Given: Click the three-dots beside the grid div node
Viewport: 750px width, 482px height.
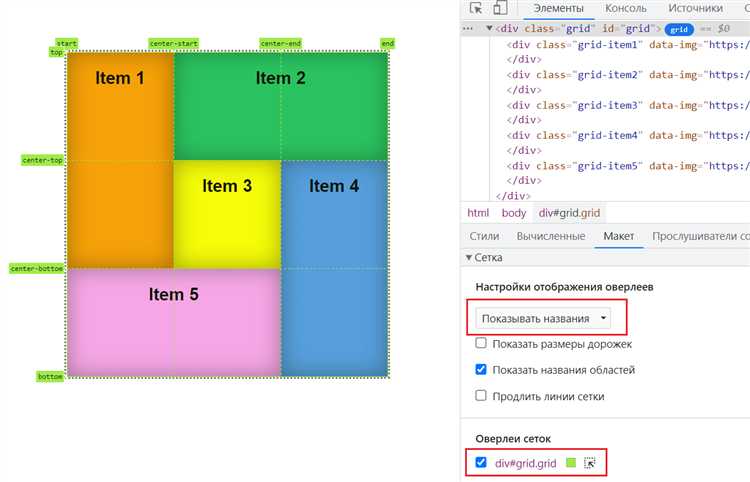Looking at the screenshot, I should [468, 29].
